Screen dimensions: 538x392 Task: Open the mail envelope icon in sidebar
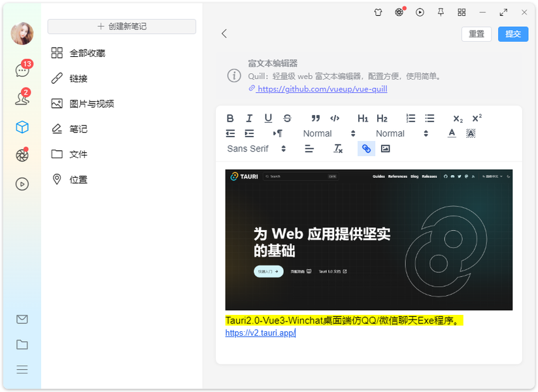(x=22, y=319)
